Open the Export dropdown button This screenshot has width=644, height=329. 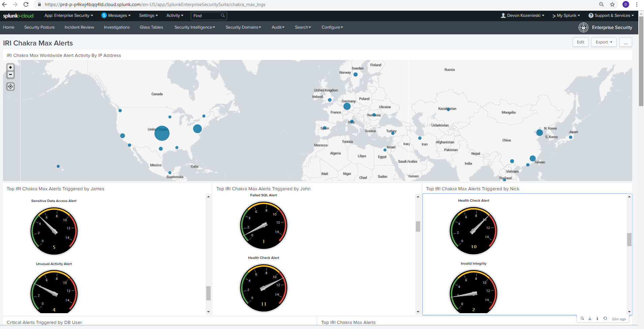(604, 42)
